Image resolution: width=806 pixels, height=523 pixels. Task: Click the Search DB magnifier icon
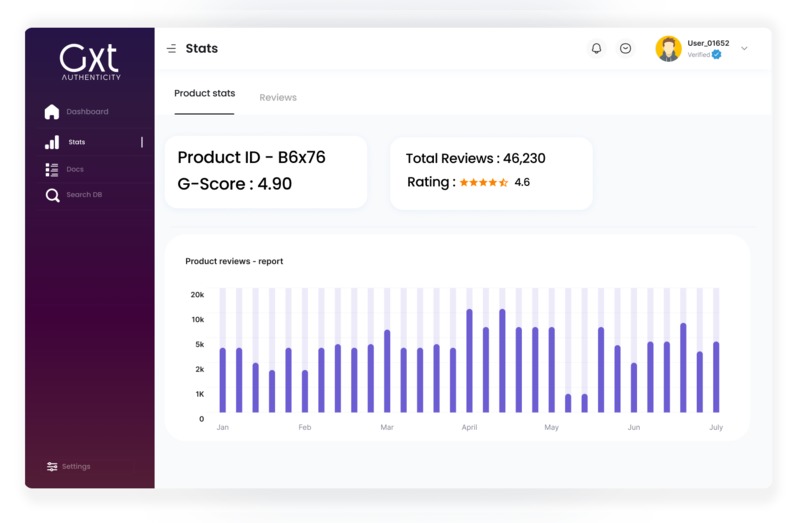(52, 195)
